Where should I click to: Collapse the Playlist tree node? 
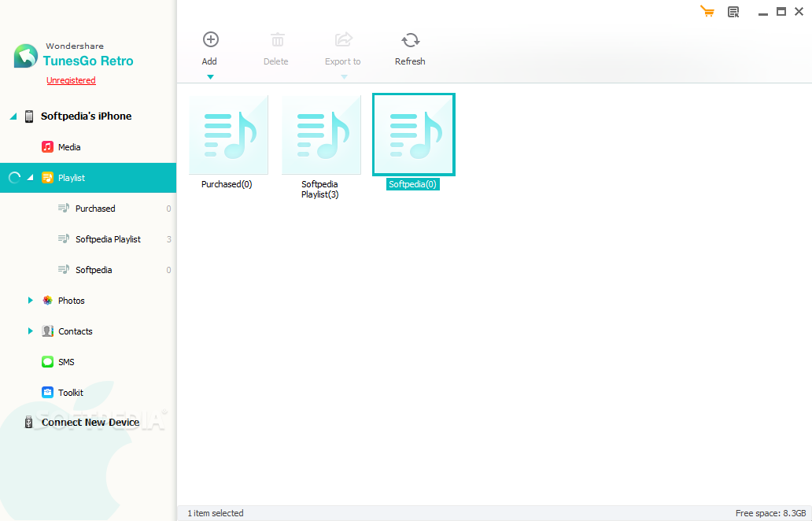tap(31, 178)
